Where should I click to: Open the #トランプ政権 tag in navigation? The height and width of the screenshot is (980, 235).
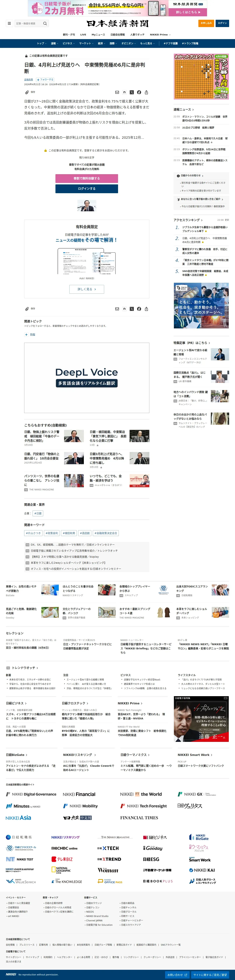190,43
